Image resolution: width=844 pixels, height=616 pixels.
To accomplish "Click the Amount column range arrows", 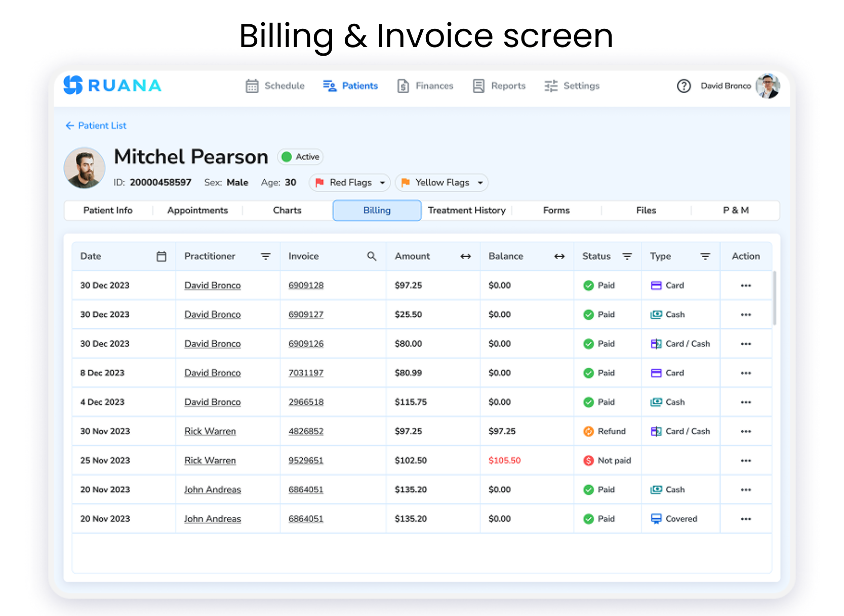I will (x=466, y=257).
